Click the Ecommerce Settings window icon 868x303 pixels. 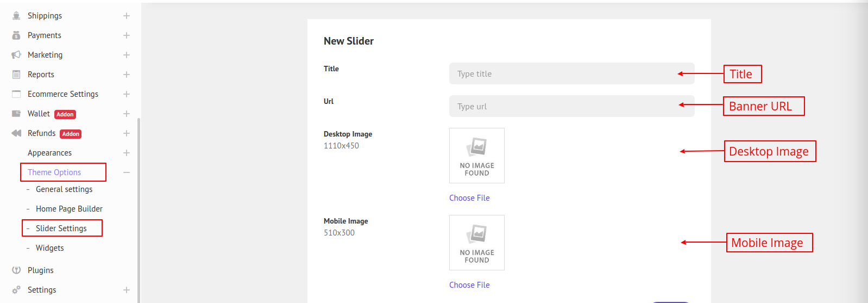click(x=16, y=94)
